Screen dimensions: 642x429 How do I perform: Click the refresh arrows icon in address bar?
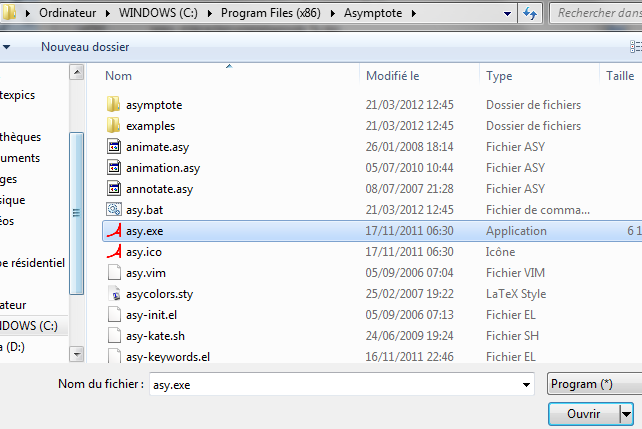tap(530, 14)
